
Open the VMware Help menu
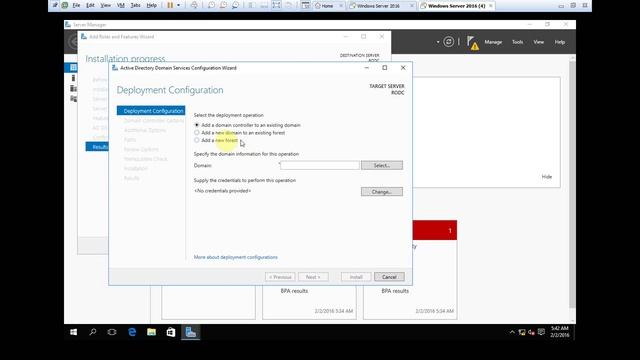[x=151, y=5]
